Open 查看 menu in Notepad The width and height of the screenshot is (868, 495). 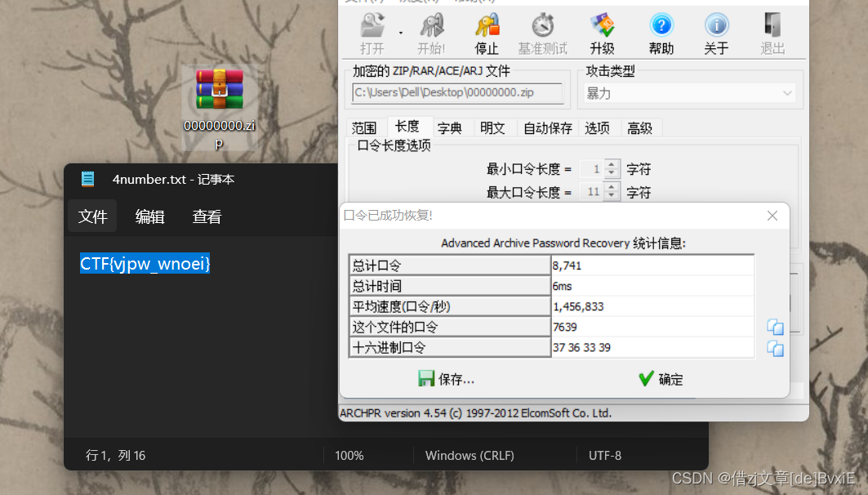coord(207,216)
